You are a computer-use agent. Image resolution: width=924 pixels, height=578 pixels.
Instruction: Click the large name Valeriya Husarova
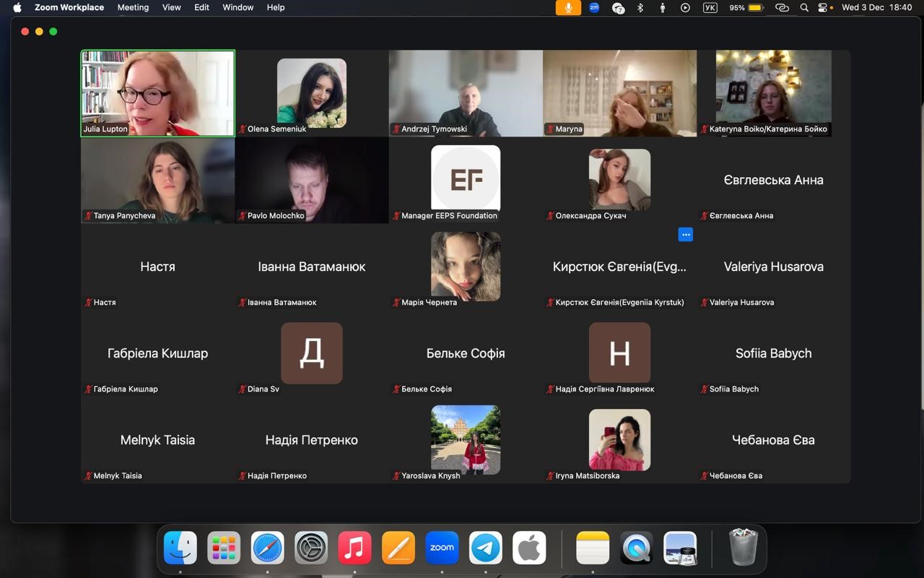tap(774, 267)
